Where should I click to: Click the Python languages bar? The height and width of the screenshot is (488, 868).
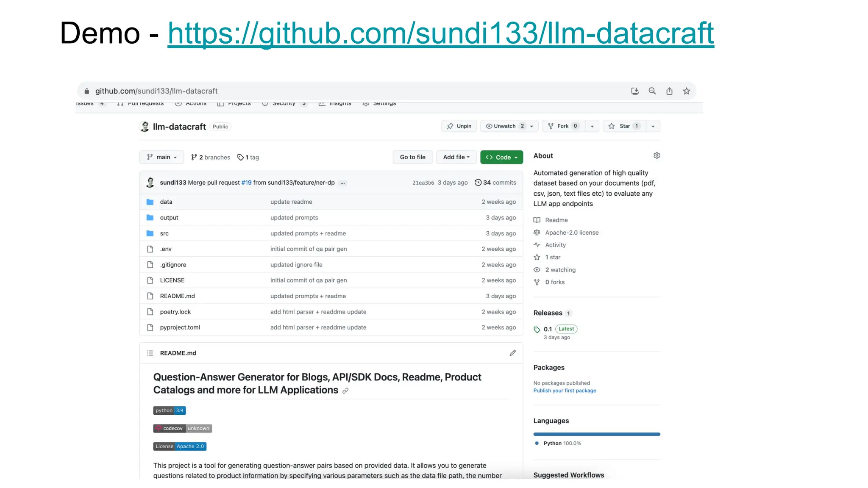596,434
